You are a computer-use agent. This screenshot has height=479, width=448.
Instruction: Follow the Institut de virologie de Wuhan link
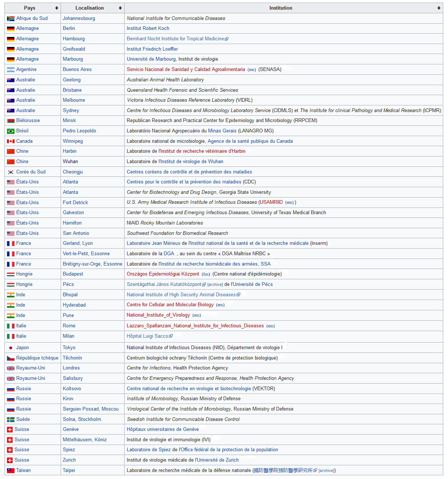192,162
